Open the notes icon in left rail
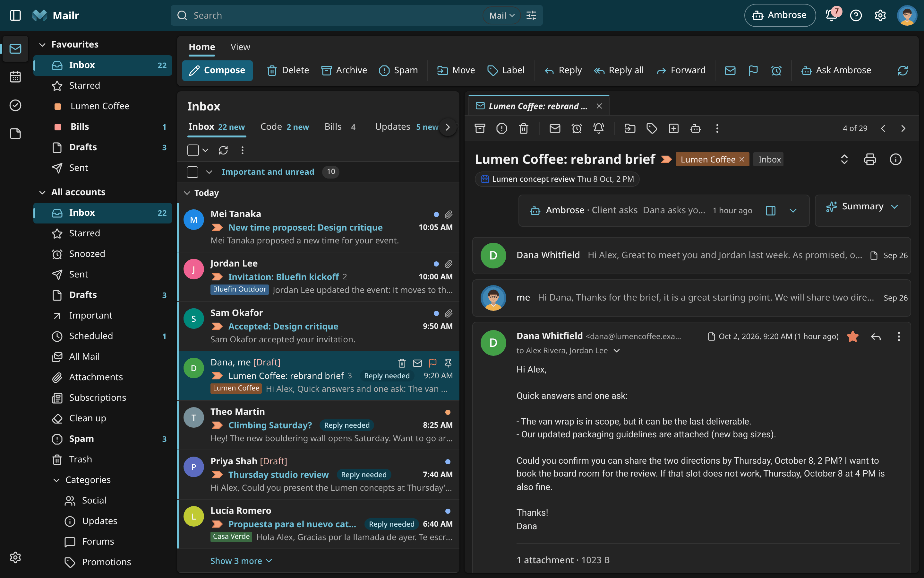Viewport: 924px width, 578px height. point(15,133)
